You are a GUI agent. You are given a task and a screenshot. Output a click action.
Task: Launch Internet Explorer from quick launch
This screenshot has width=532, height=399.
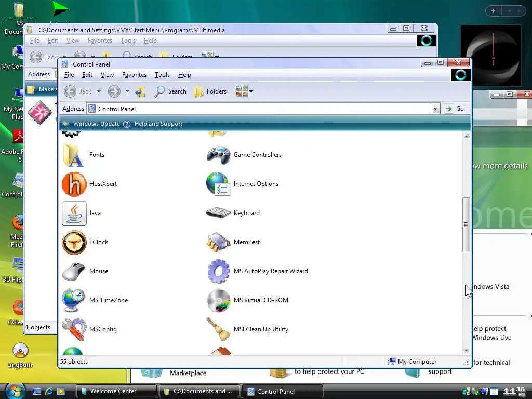click(49, 392)
